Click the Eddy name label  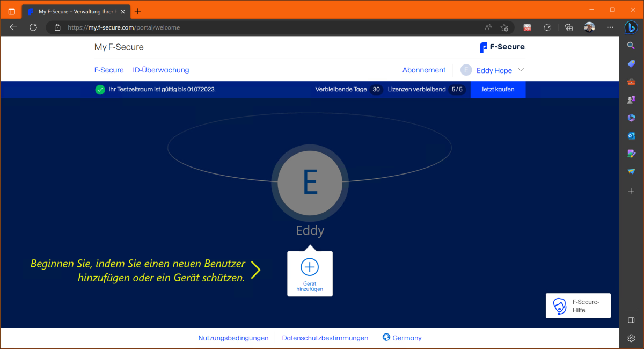click(310, 231)
